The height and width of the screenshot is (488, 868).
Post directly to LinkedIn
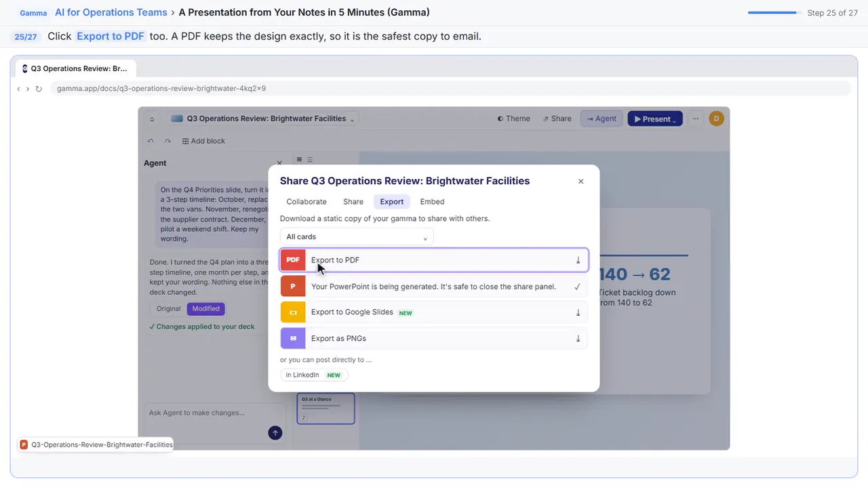tap(314, 375)
